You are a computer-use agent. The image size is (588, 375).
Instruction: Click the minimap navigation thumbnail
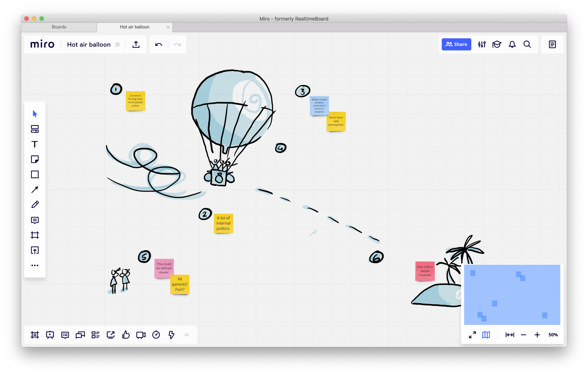(x=512, y=295)
